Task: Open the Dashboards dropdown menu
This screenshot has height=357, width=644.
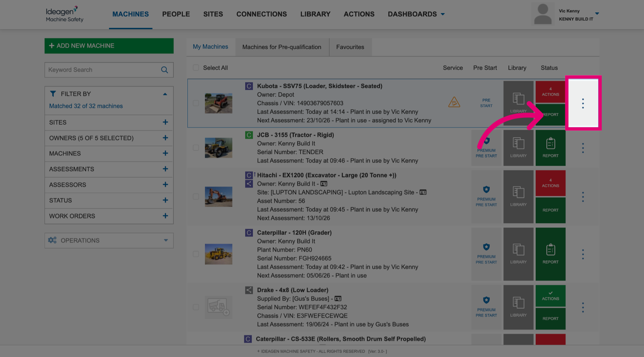Action: (x=416, y=14)
